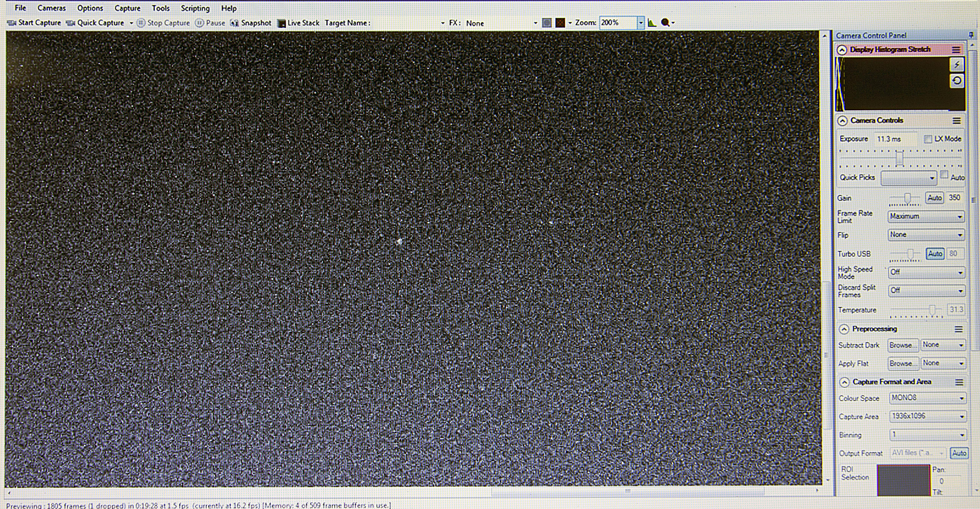Tick the Auto exposure checkbox

point(944,176)
